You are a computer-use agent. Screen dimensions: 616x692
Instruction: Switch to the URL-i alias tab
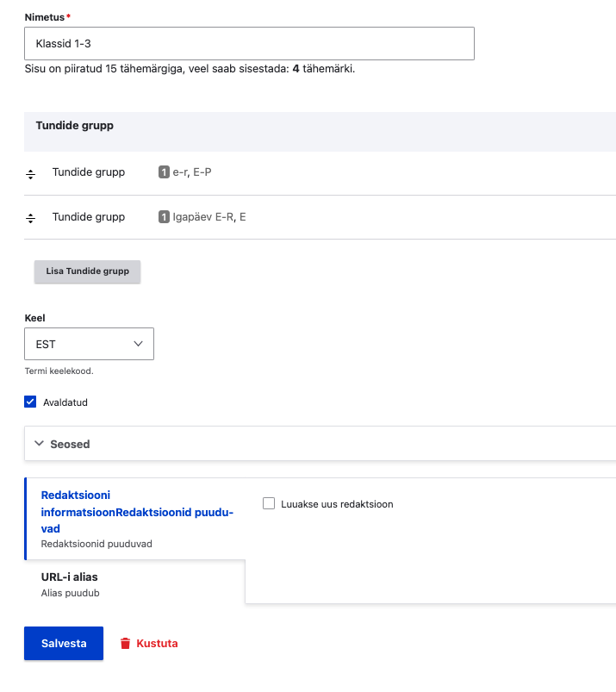coord(76,577)
